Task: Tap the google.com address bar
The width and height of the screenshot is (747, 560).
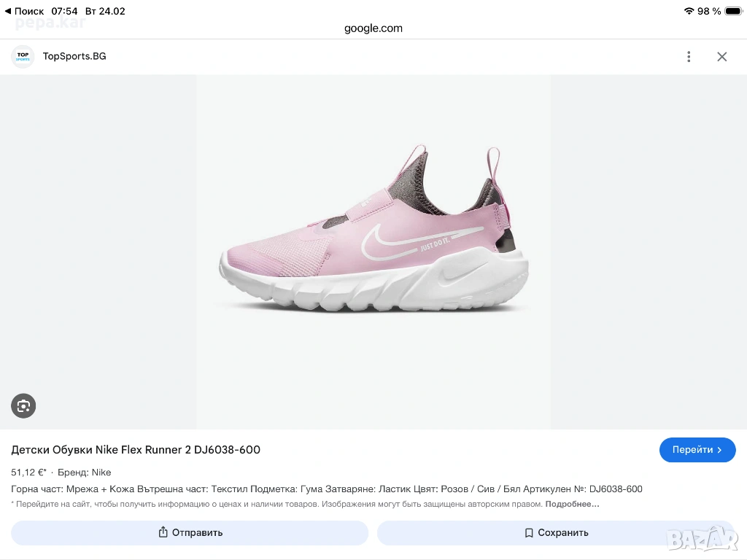Action: click(x=373, y=28)
